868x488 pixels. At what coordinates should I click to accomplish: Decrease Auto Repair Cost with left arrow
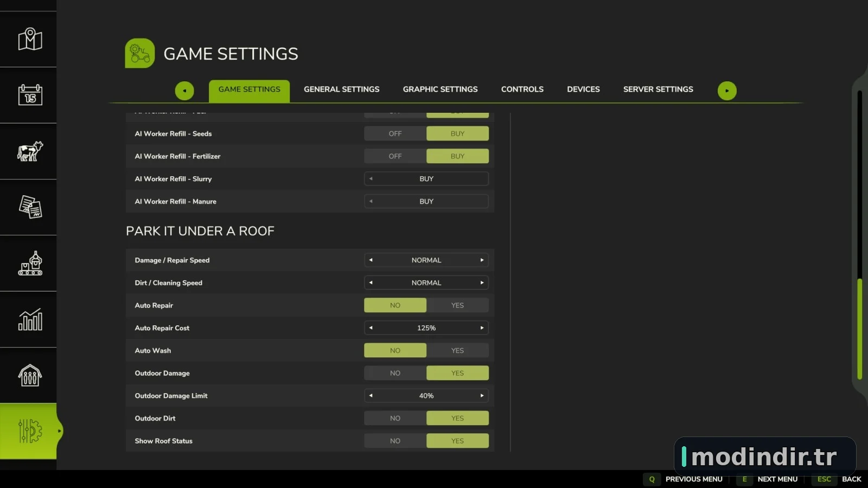point(371,328)
